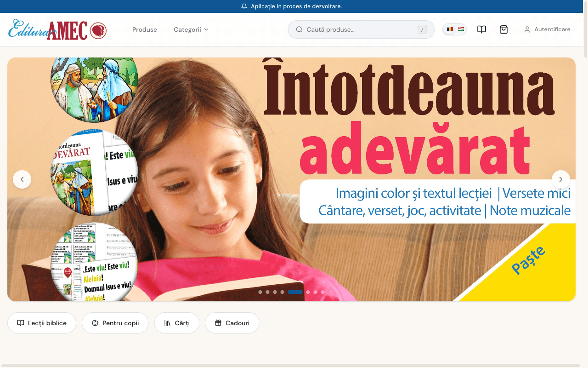Screen dimensions: 588x368
Task: Click the right carousel arrow
Action: 561,179
